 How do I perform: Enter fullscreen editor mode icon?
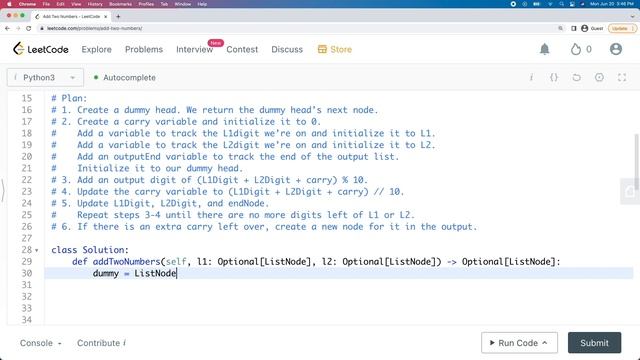(x=622, y=78)
